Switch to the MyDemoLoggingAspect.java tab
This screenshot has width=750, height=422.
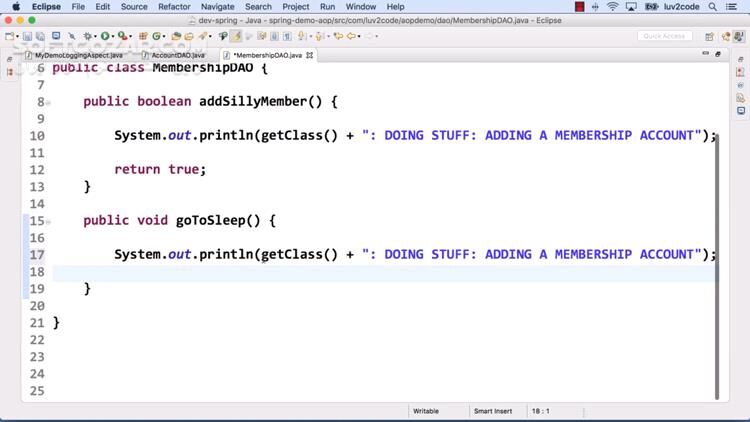(78, 55)
